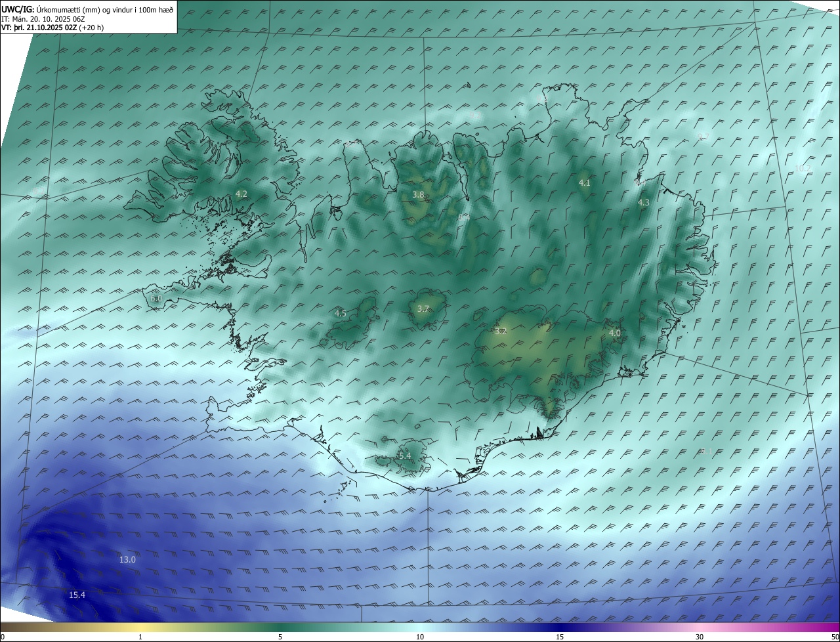
Task: Click the legend tick label 10
Action: 420,637
